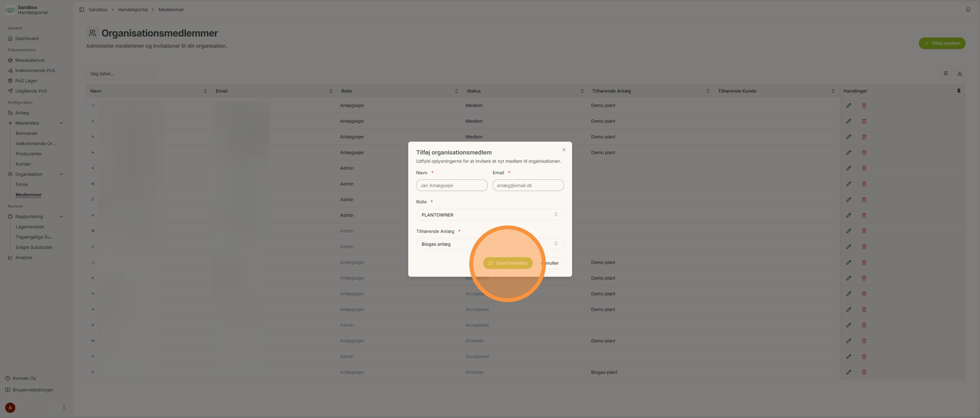This screenshot has height=418, width=980.
Task: Toggle the sidebar panel icon
Action: pyautogui.click(x=81, y=10)
